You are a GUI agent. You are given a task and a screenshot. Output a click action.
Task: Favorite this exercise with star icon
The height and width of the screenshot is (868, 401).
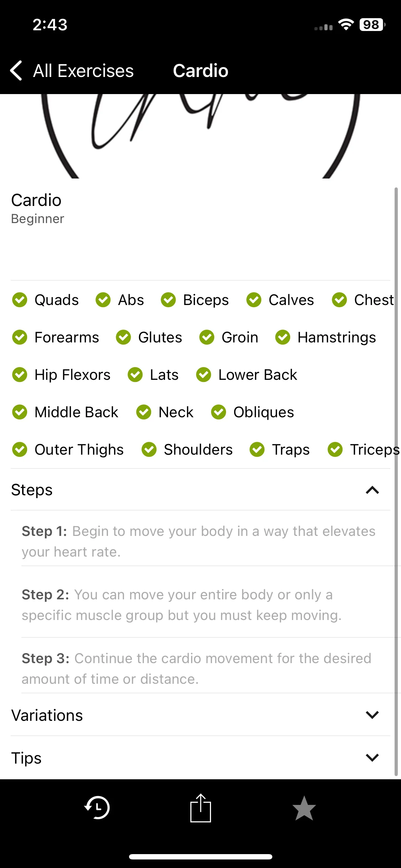click(x=304, y=808)
